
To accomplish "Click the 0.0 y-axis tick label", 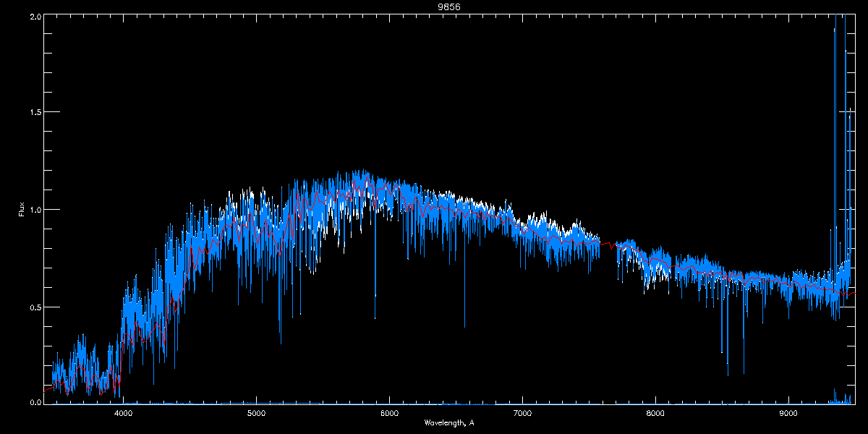I will coord(34,402).
